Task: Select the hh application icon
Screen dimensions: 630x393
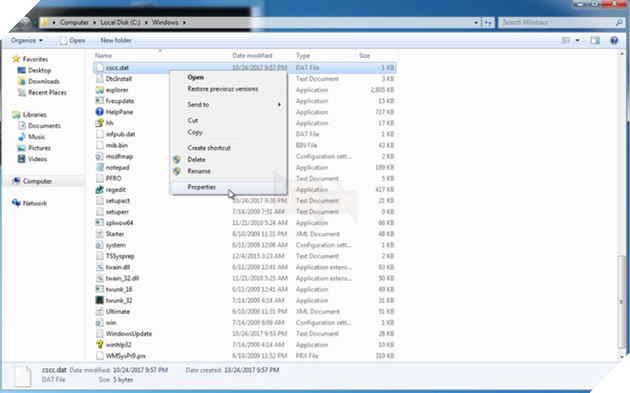Action: 99,123
